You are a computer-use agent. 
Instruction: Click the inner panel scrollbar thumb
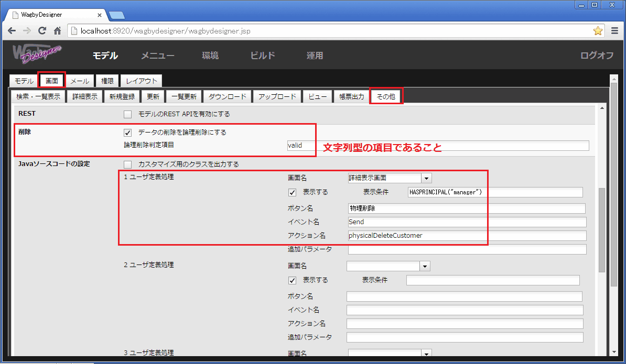(602, 229)
